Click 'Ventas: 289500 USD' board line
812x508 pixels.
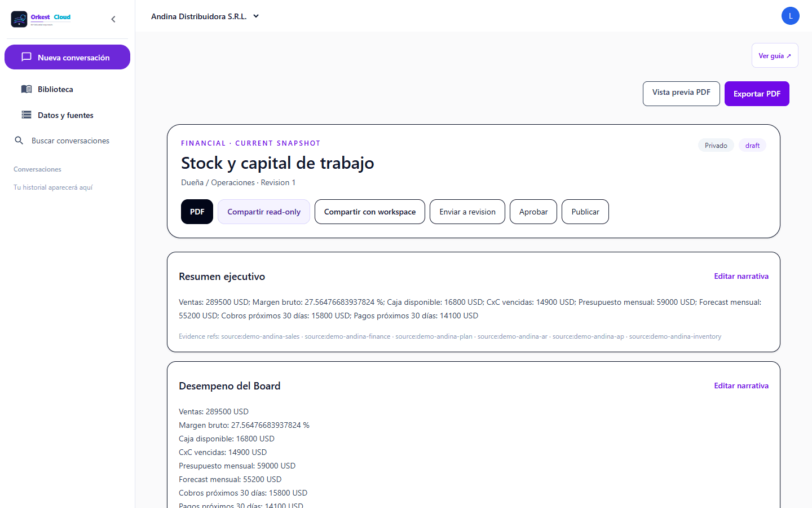click(214, 411)
